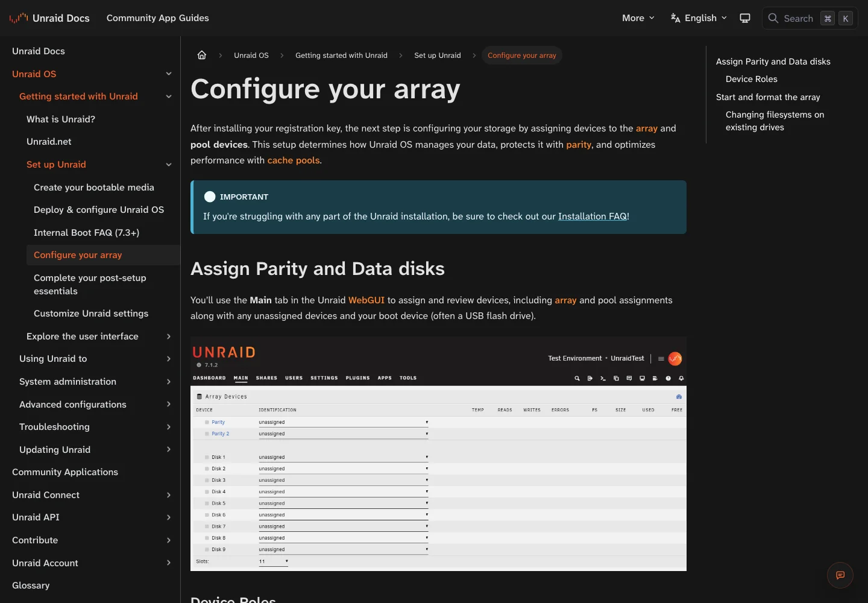Image resolution: width=868 pixels, height=603 pixels.
Task: Open Deploy & configure Unraid OS page
Action: tap(99, 210)
